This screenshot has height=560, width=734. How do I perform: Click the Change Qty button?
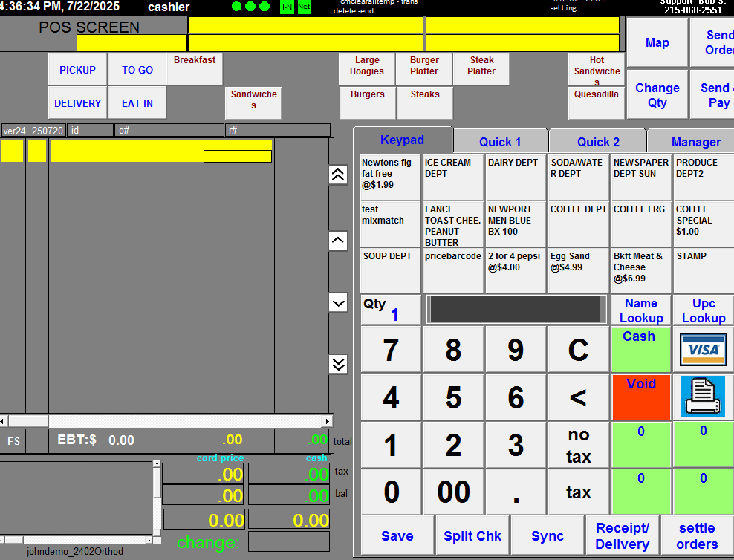point(657,95)
